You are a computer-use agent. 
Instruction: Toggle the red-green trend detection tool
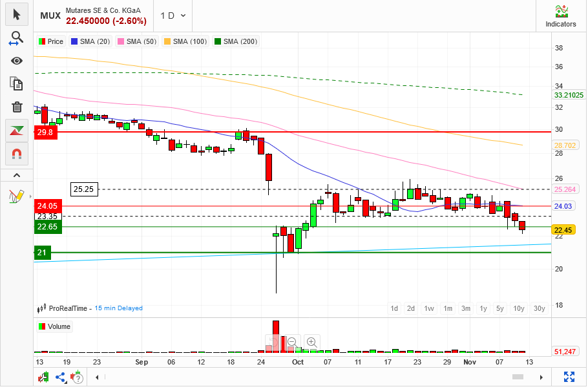(17, 131)
